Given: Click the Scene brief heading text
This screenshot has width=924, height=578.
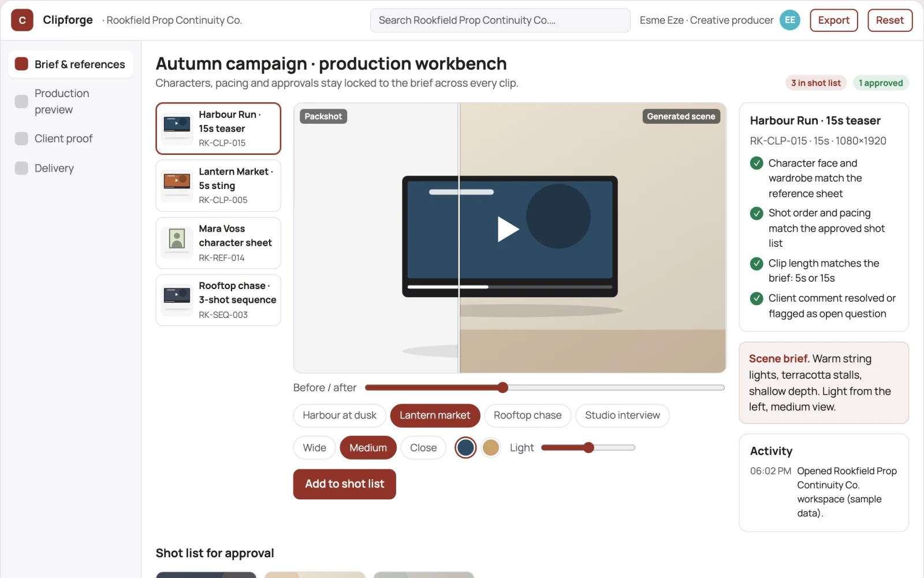Looking at the screenshot, I should point(779,358).
